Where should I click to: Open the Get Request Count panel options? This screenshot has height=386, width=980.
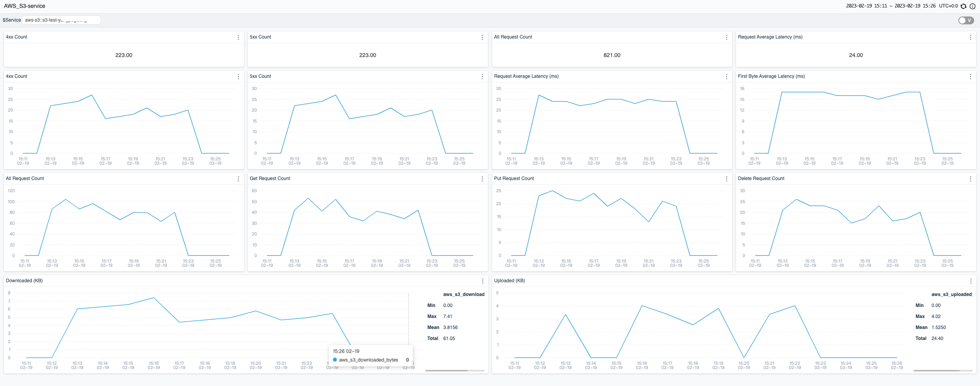[482, 178]
